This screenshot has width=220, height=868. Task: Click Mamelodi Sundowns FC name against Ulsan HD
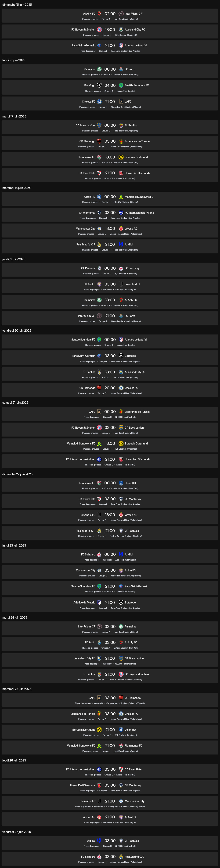139,197
